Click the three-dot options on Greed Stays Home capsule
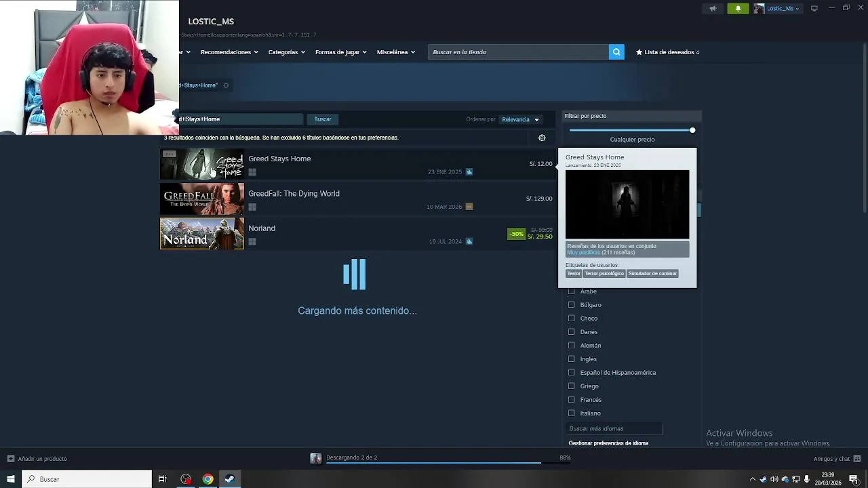The height and width of the screenshot is (488, 868). click(170, 155)
